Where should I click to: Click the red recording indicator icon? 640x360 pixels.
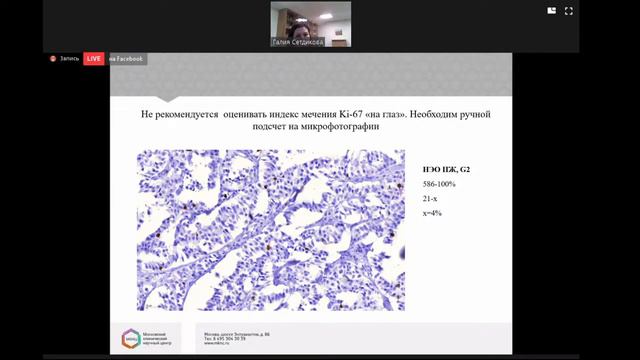[x=53, y=59]
